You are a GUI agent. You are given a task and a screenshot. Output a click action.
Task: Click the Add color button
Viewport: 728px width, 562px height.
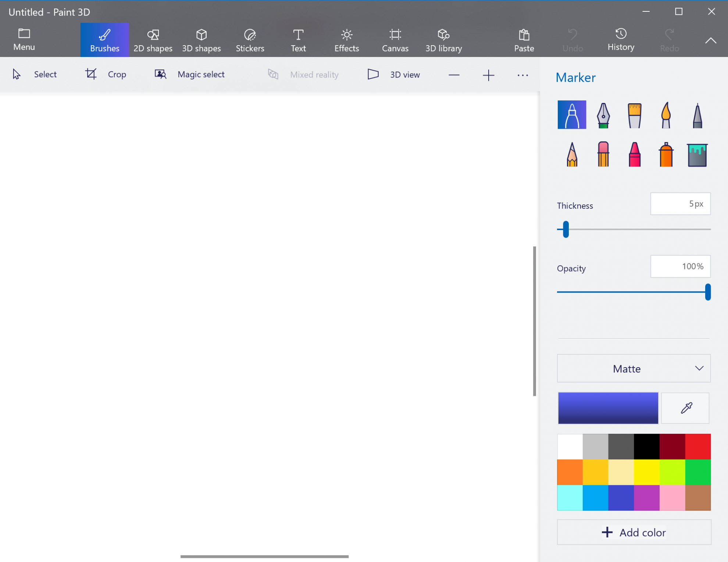[633, 532]
